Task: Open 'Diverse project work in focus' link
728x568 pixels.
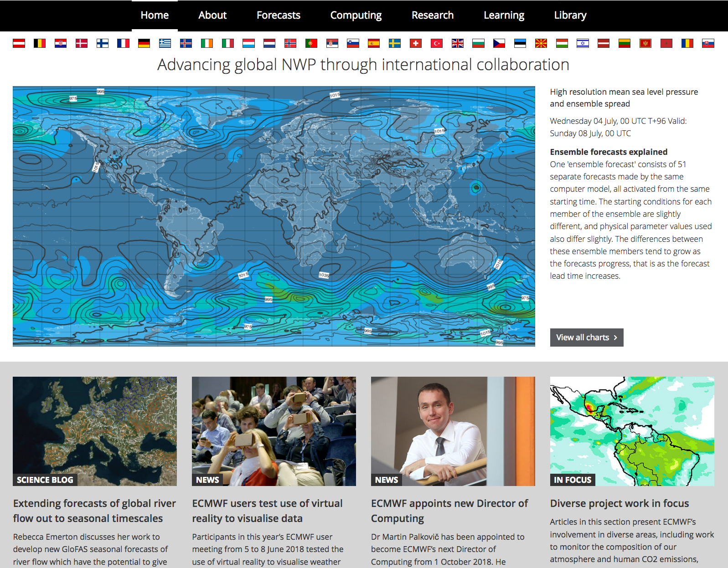Action: point(620,503)
